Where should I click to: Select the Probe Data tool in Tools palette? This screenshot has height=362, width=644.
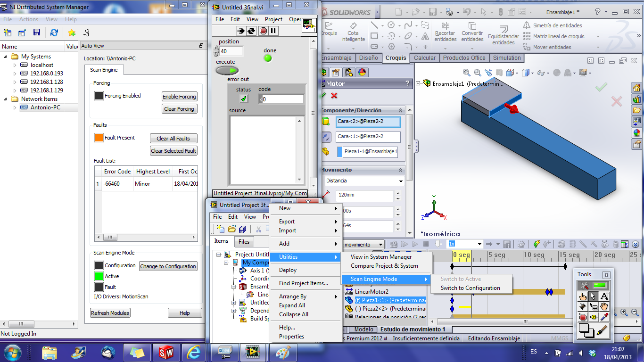tap(594, 317)
